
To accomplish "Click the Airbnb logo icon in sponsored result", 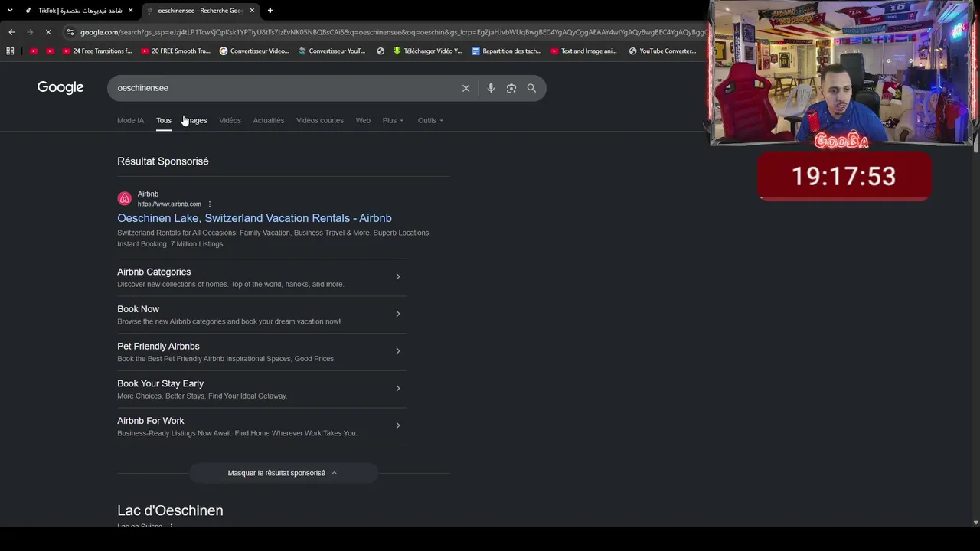I will [x=124, y=199].
